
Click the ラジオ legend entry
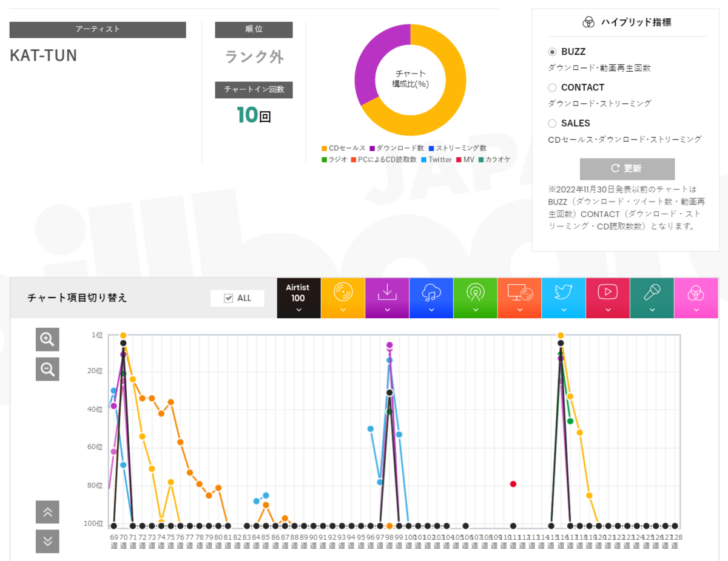coord(335,160)
